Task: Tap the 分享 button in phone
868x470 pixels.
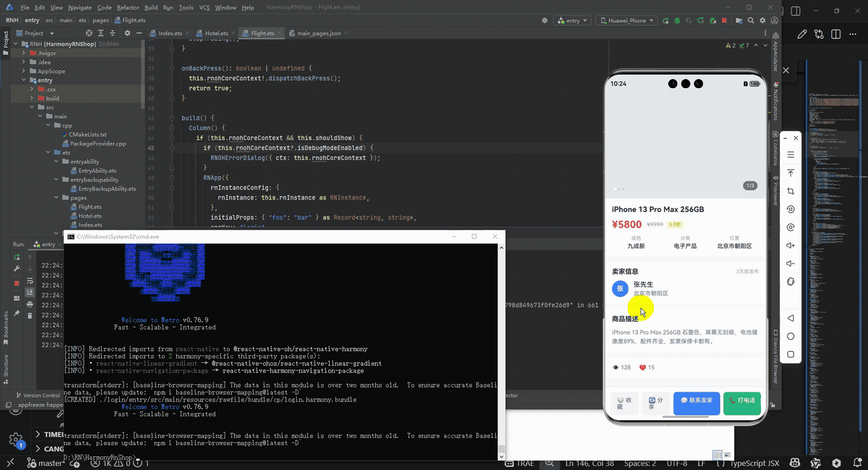Action: click(655, 403)
